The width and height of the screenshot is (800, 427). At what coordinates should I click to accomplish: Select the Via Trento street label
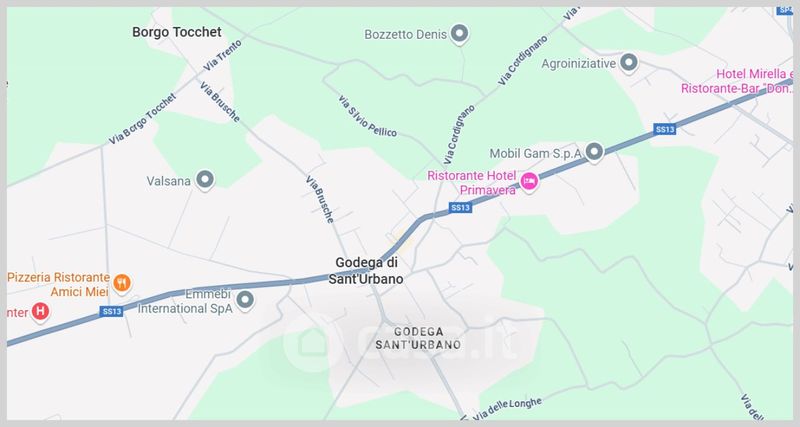pyautogui.click(x=222, y=55)
